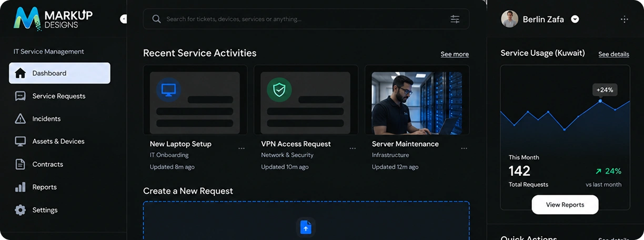Open options menu for Server Maintenance
This screenshot has height=240, width=644.
pyautogui.click(x=464, y=148)
